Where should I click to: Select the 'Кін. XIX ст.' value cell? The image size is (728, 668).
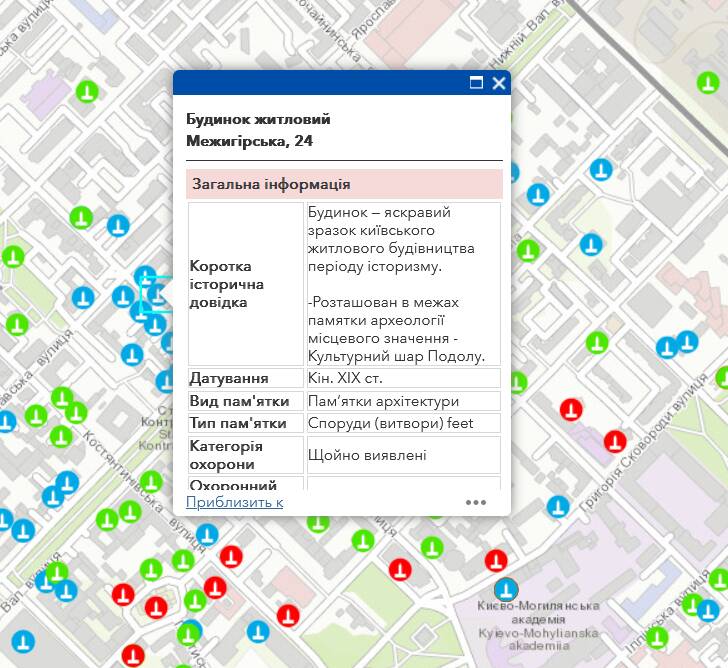tap(402, 379)
